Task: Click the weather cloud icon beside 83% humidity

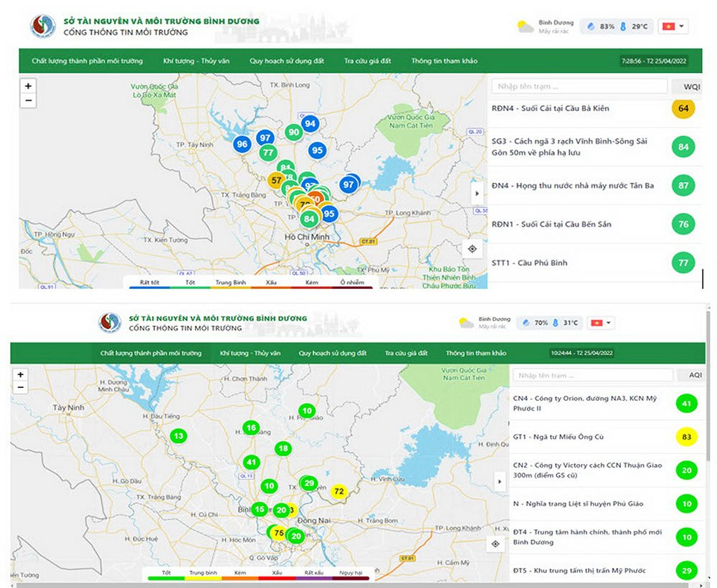Action: (x=526, y=27)
